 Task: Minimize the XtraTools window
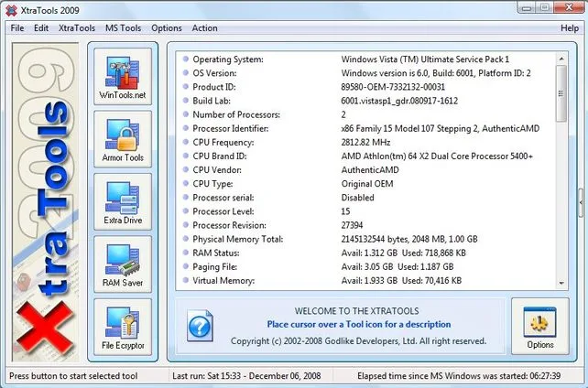527,7
